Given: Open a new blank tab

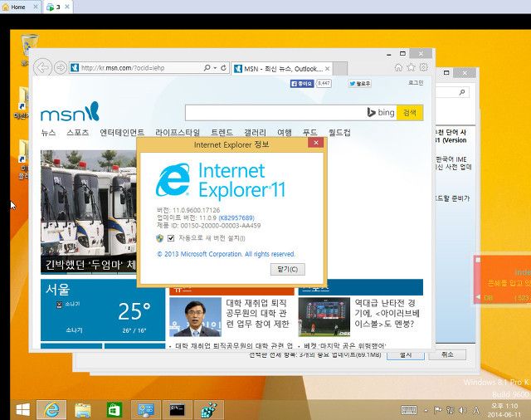Looking at the screenshot, I should [340, 69].
